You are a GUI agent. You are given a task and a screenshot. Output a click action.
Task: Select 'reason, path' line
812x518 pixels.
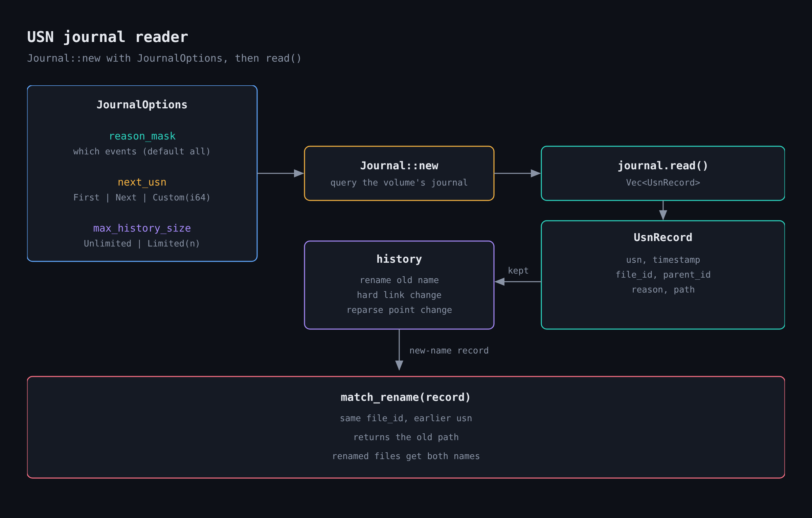[663, 290]
